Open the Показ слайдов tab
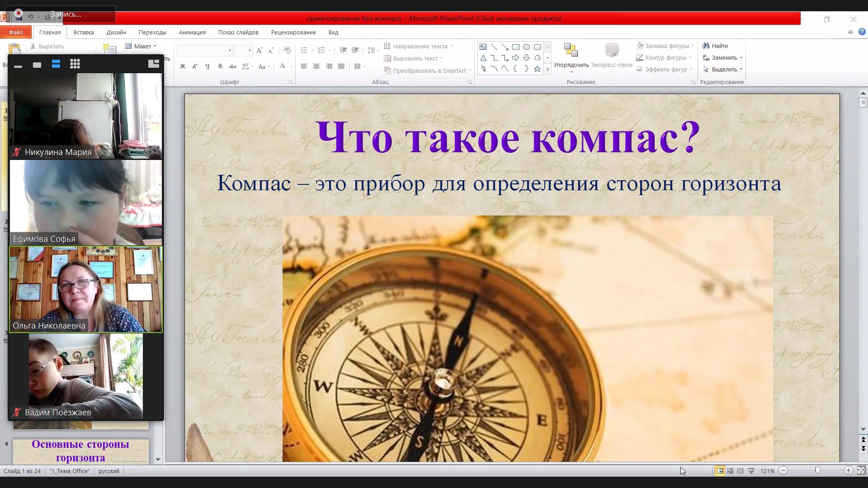 click(238, 32)
